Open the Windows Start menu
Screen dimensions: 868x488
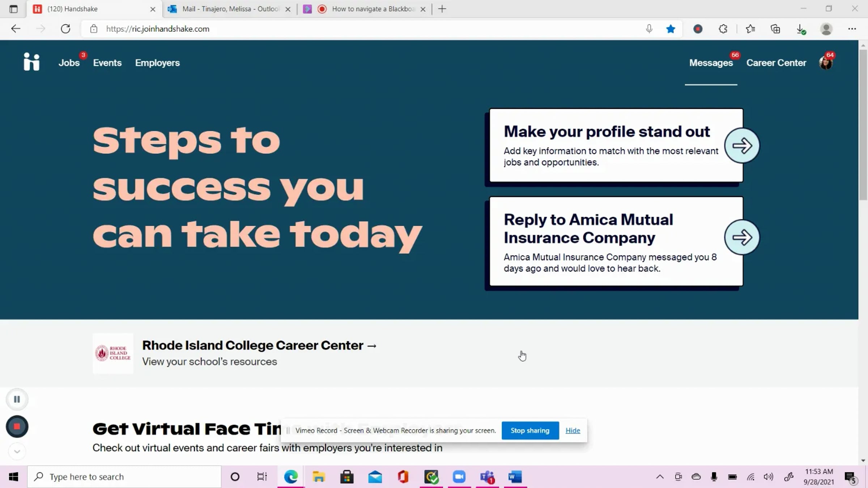pyautogui.click(x=13, y=477)
